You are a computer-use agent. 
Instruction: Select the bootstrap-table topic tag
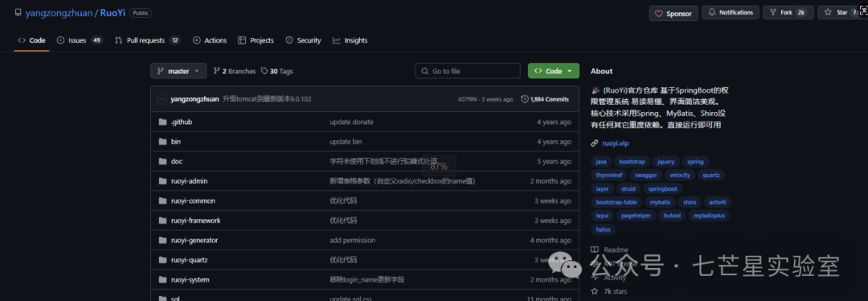click(x=616, y=202)
